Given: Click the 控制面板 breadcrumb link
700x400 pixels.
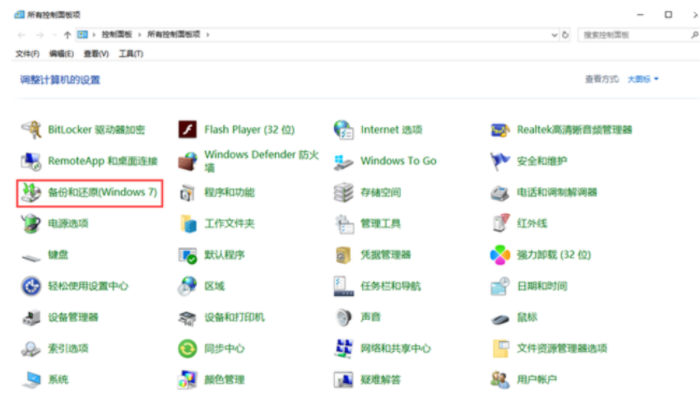Looking at the screenshot, I should point(117,34).
